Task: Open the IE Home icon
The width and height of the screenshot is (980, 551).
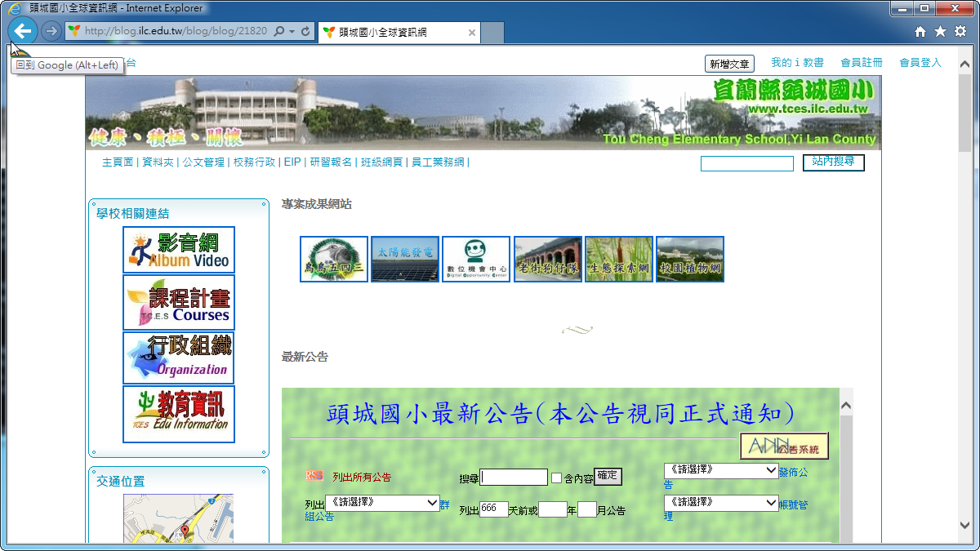Action: click(920, 32)
